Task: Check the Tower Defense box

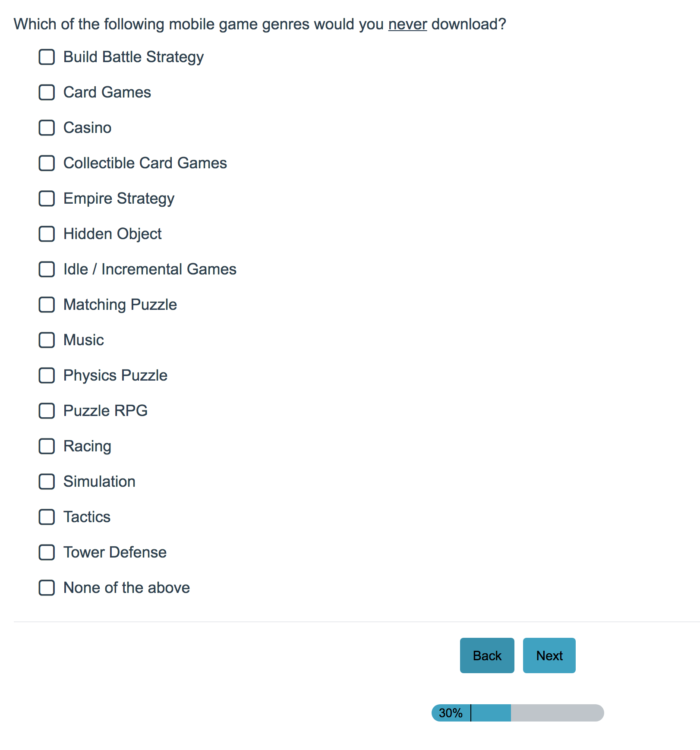Action: pos(47,552)
